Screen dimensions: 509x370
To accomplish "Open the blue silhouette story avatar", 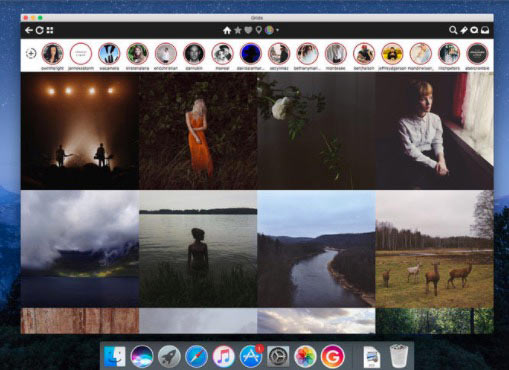I will pyautogui.click(x=251, y=53).
